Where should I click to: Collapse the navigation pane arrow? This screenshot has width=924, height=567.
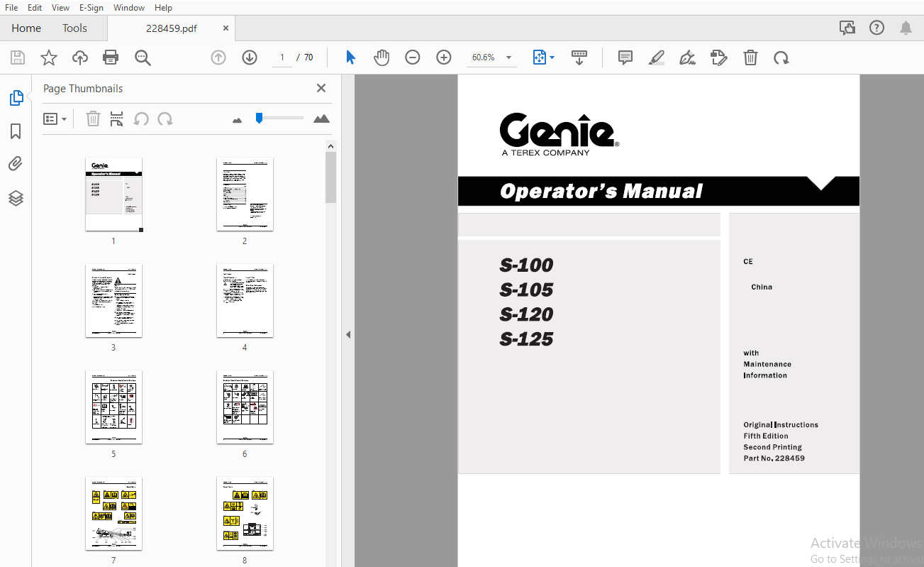pyautogui.click(x=348, y=334)
